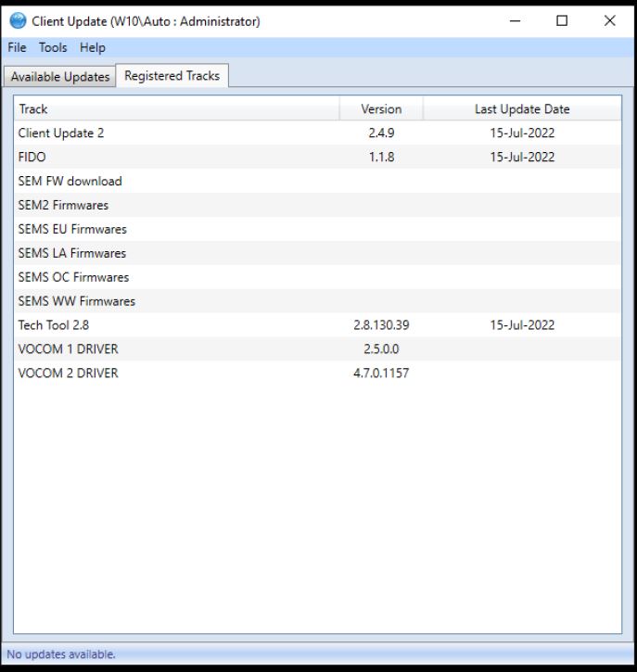The height and width of the screenshot is (672, 637).
Task: Select the SEMS WW Firmwares row
Action: [317, 301]
